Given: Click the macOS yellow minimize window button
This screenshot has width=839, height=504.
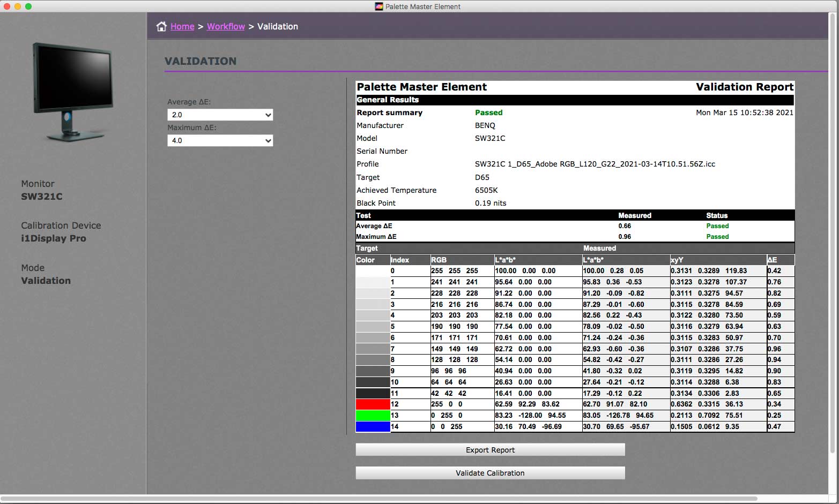Looking at the screenshot, I should 18,6.
